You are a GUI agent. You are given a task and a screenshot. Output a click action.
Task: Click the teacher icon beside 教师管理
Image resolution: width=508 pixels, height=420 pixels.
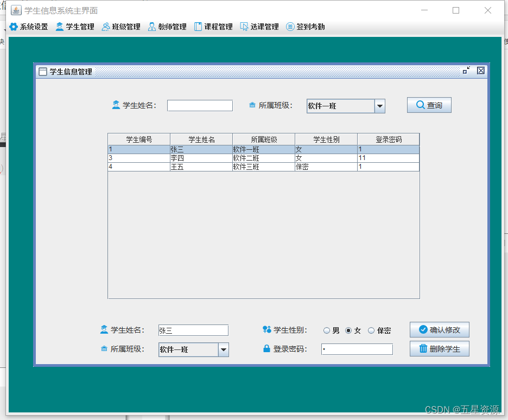point(151,27)
